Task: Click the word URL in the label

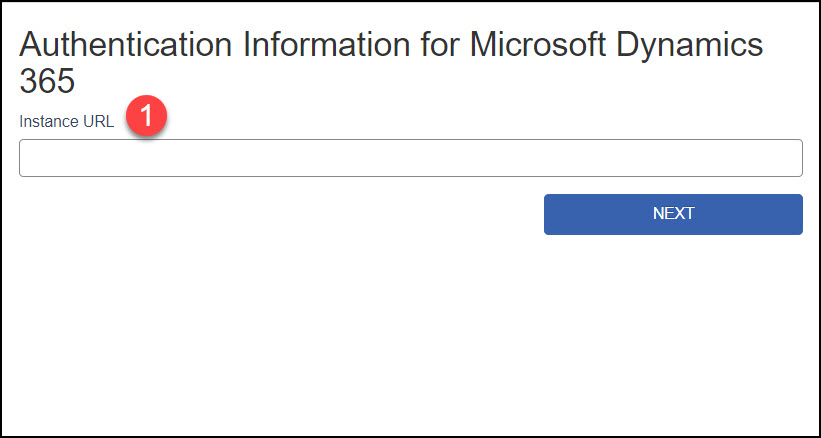Action: click(98, 121)
